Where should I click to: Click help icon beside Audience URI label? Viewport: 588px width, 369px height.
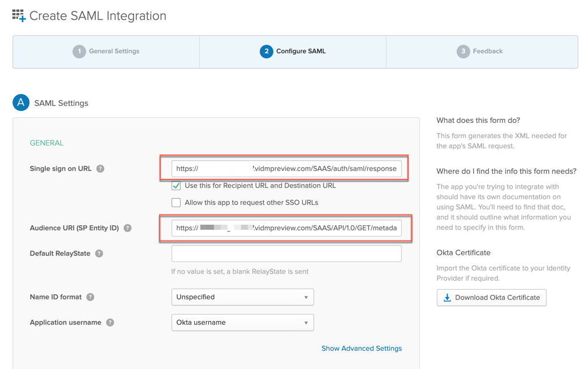(127, 228)
